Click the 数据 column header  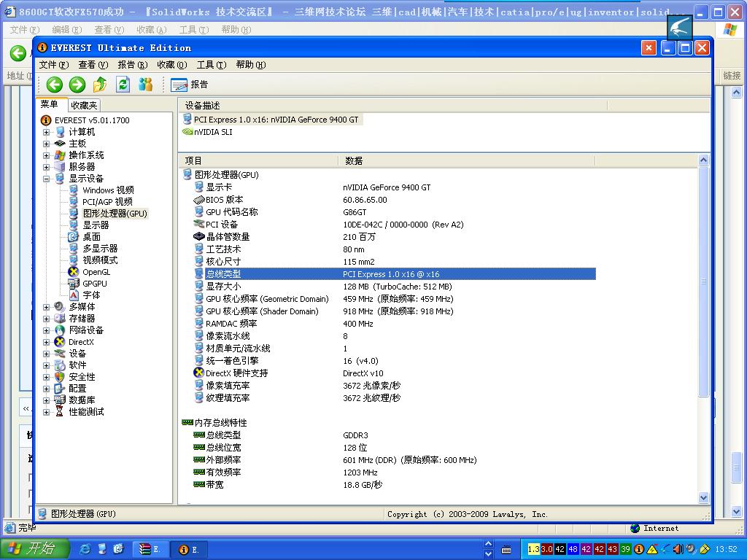click(x=467, y=161)
